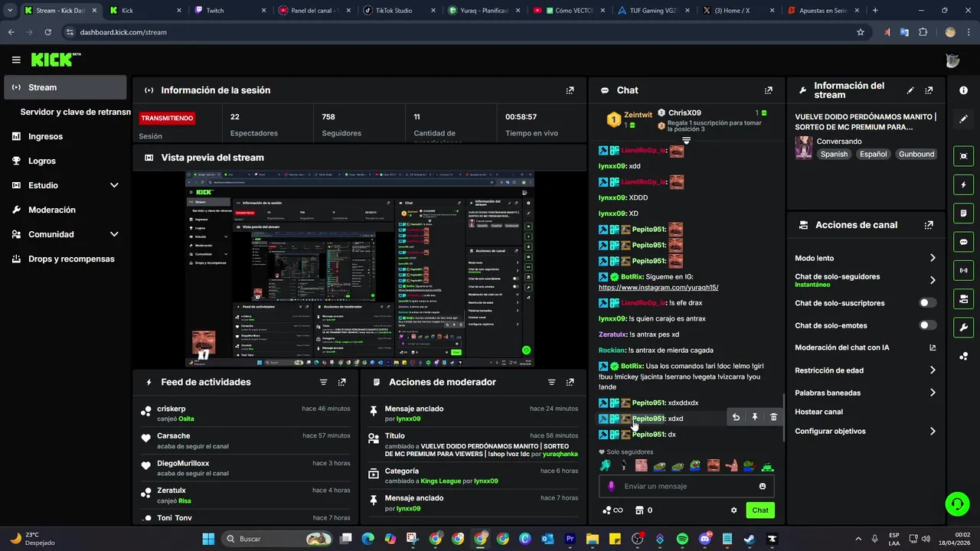Image resolution: width=980 pixels, height=551 pixels.
Task: Open Spotify from the taskbar
Action: click(x=682, y=539)
